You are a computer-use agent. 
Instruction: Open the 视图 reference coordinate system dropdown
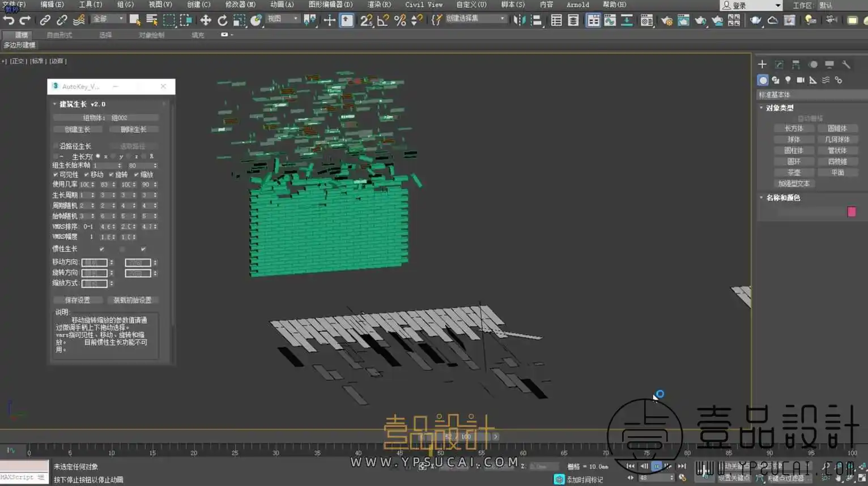tap(283, 19)
